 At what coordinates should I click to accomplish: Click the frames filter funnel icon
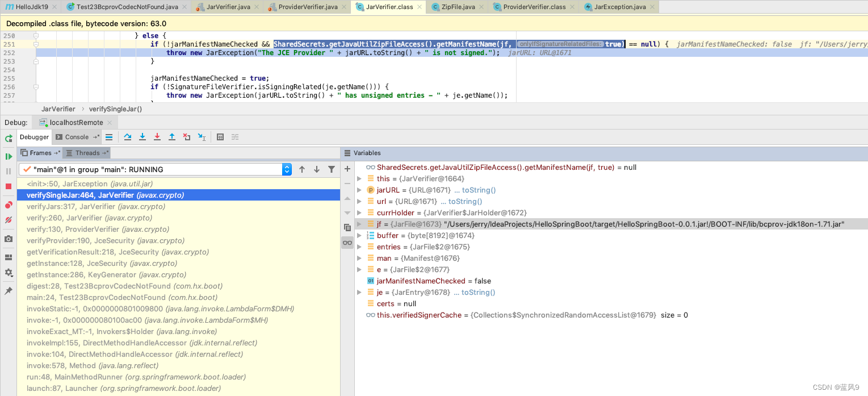pyautogui.click(x=332, y=169)
